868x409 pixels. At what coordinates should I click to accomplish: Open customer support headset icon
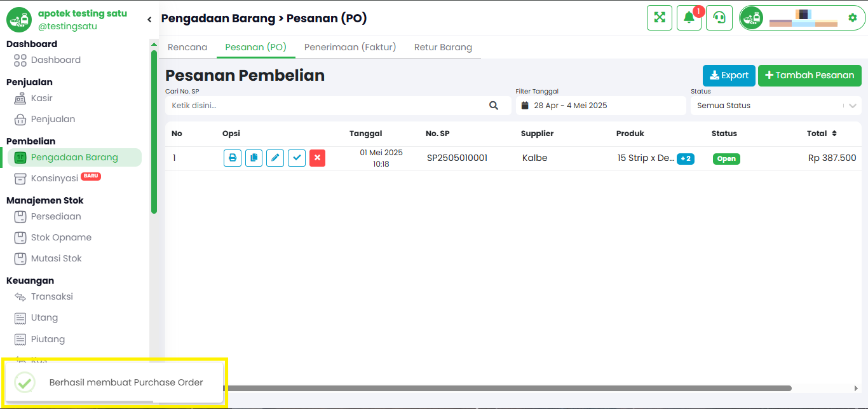[x=719, y=18]
